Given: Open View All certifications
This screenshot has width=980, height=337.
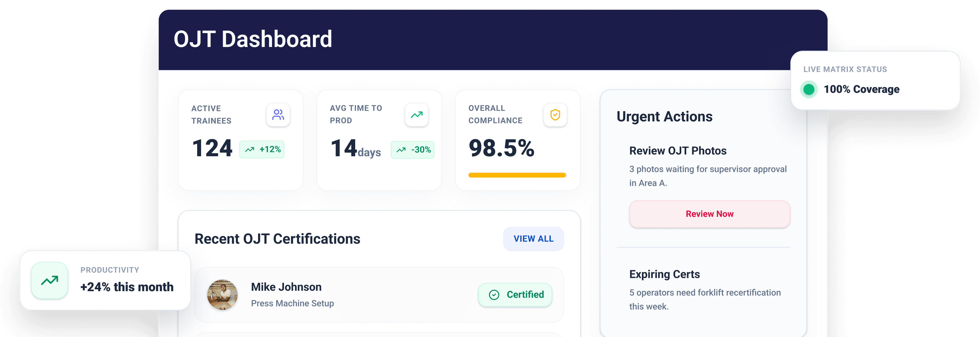Looking at the screenshot, I should coord(533,239).
